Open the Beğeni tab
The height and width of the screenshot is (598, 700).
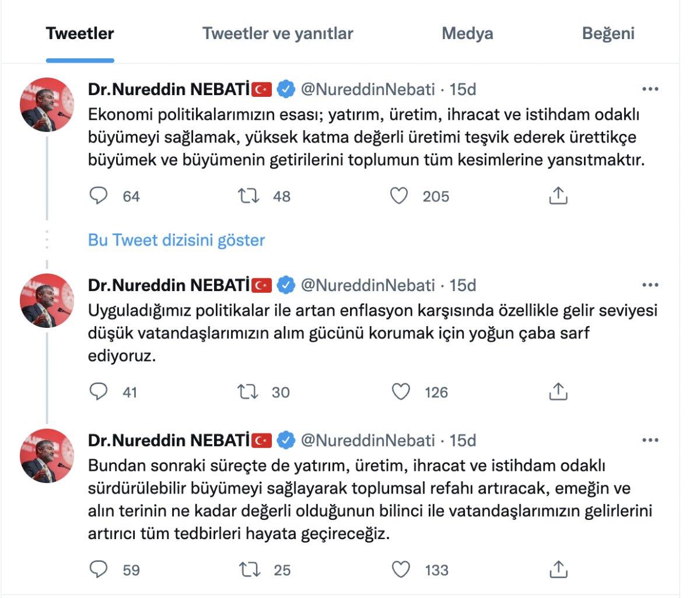tap(608, 34)
